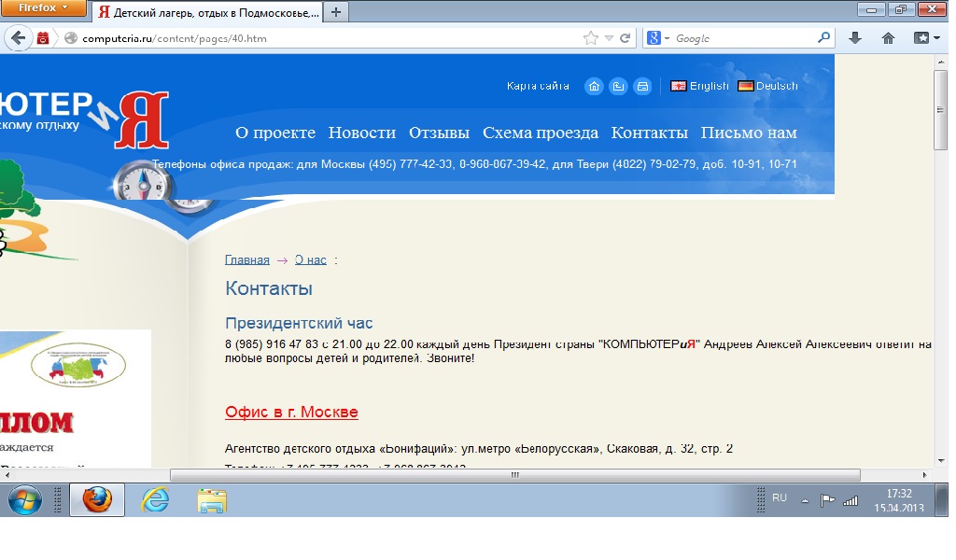The image size is (956, 560).
Task: Open a new tab with plus button
Action: click(x=336, y=12)
